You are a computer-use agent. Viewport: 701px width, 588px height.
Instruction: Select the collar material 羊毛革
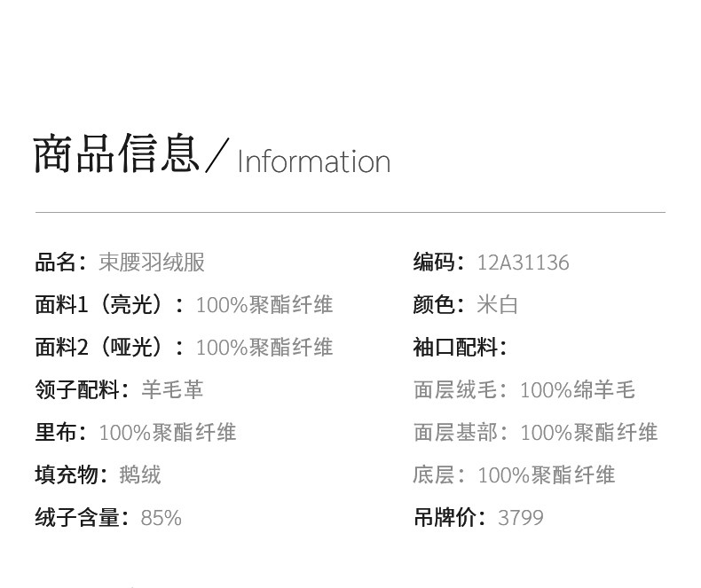pyautogui.click(x=172, y=390)
